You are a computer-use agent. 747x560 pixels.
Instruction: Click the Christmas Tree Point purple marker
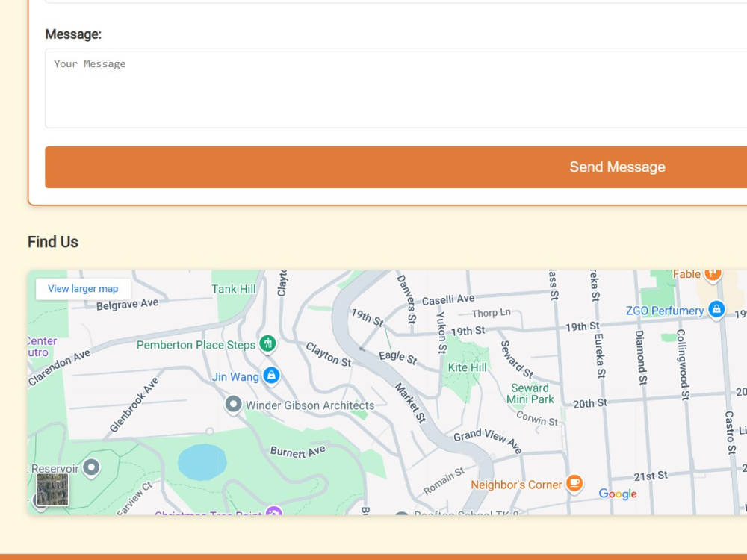pyautogui.click(x=274, y=511)
